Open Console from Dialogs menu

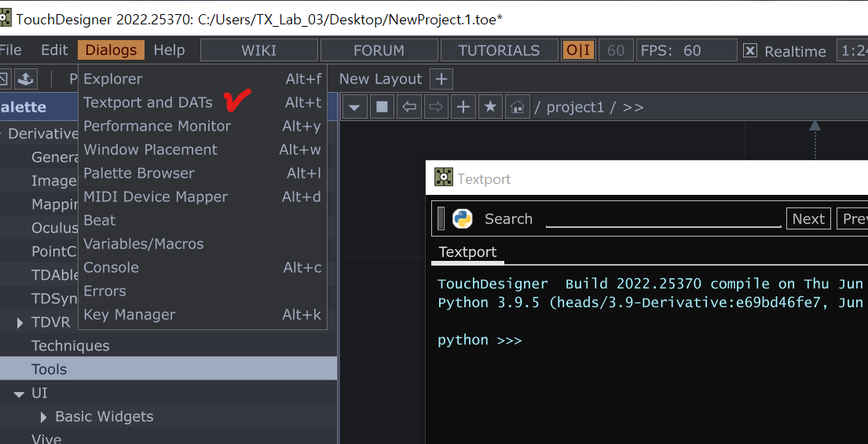point(203,267)
